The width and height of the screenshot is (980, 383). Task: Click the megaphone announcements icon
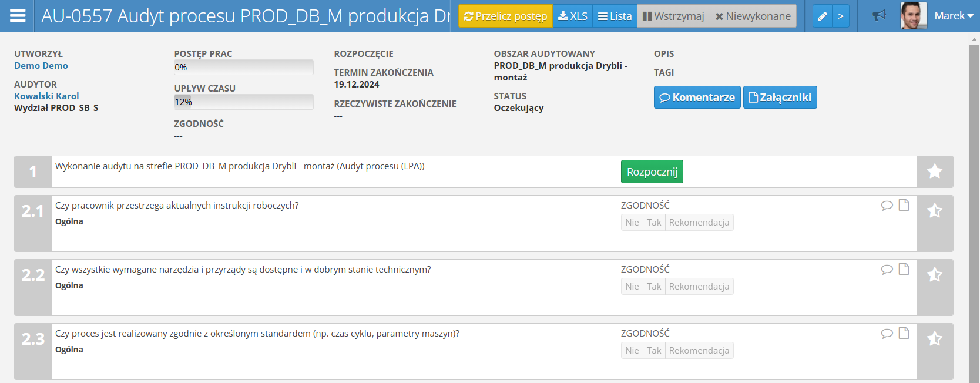(879, 16)
